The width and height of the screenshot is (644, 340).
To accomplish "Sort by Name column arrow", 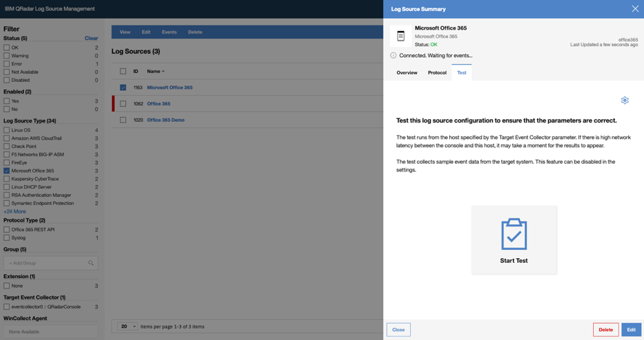I will [x=163, y=72].
